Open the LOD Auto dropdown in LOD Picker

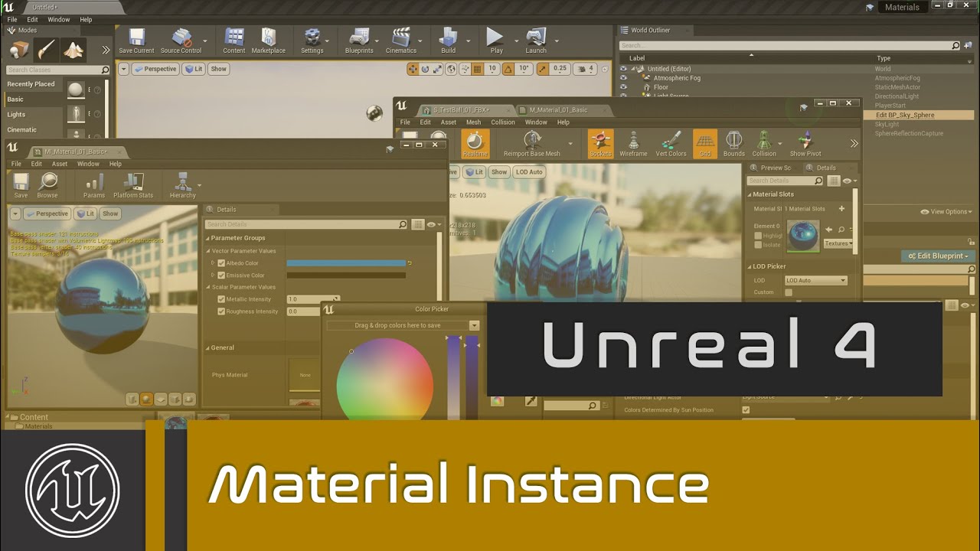[x=816, y=281]
